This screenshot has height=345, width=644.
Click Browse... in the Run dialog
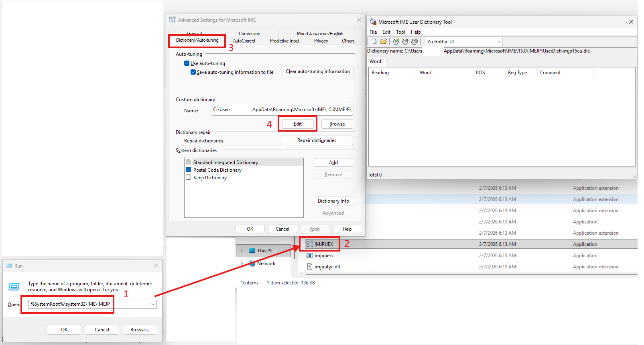[140, 330]
